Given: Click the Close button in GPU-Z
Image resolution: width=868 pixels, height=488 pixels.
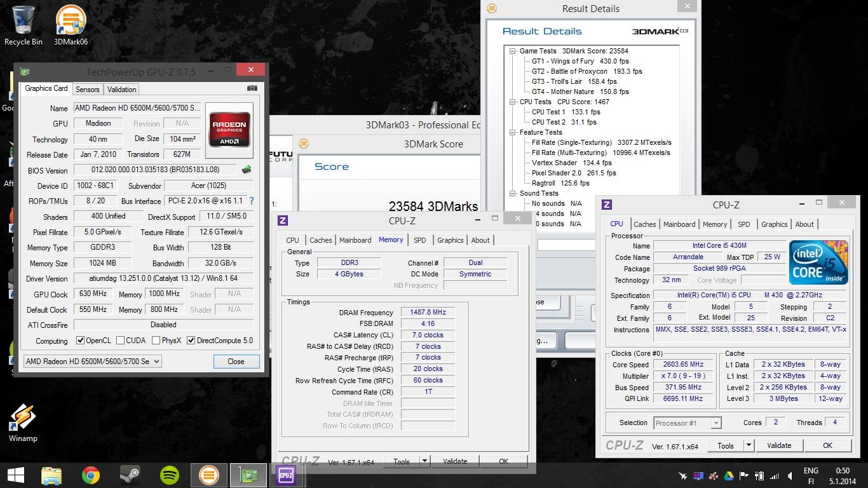Looking at the screenshot, I should pos(236,361).
